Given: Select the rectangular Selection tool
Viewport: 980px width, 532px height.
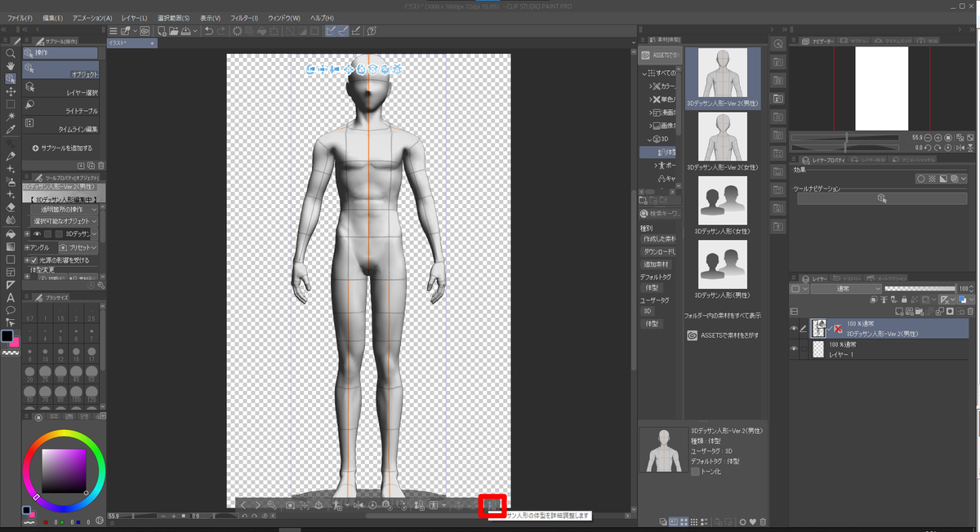Looking at the screenshot, I should click(x=11, y=104).
